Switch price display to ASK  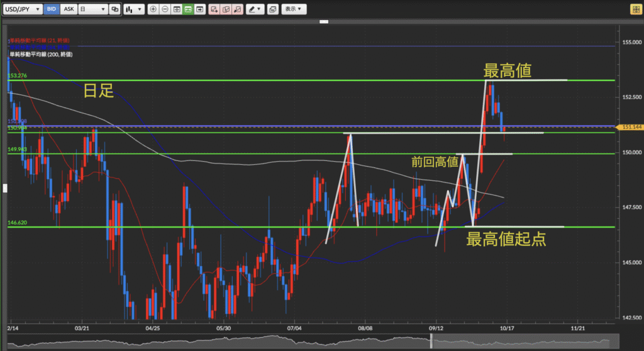pos(68,9)
